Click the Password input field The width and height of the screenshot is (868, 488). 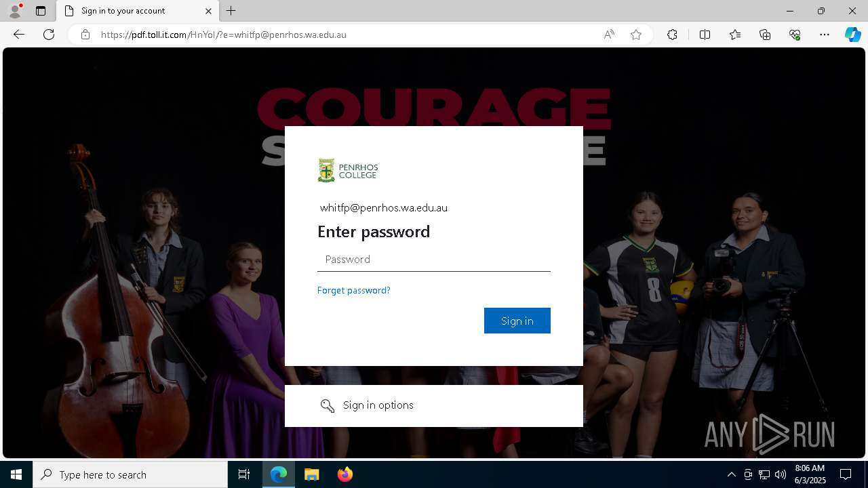click(x=434, y=260)
